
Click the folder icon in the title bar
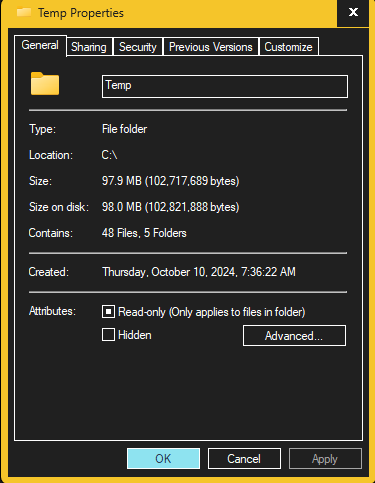24,13
